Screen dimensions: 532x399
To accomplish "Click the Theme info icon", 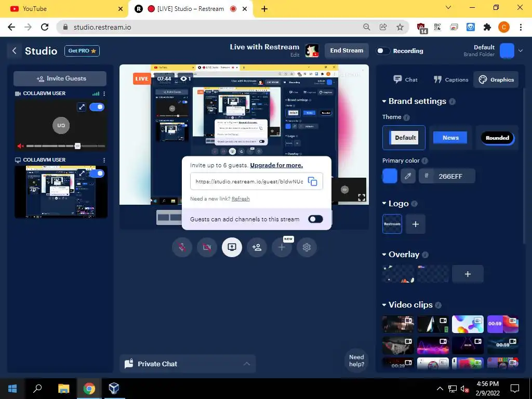I will (406, 117).
